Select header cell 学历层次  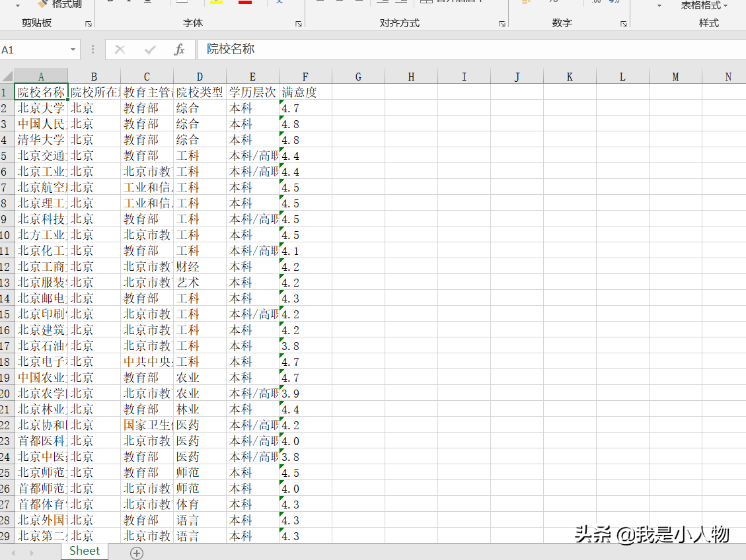(252, 92)
